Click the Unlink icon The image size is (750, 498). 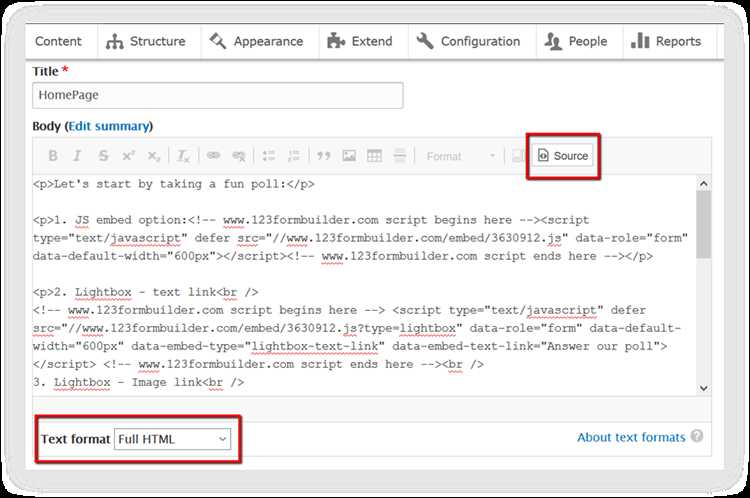[x=239, y=156]
